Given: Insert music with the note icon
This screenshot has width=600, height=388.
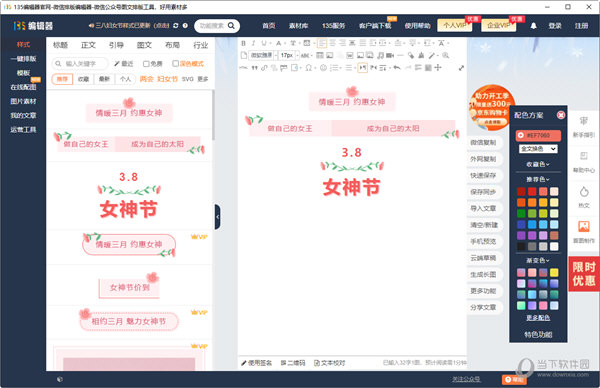Looking at the screenshot, I should (x=380, y=55).
